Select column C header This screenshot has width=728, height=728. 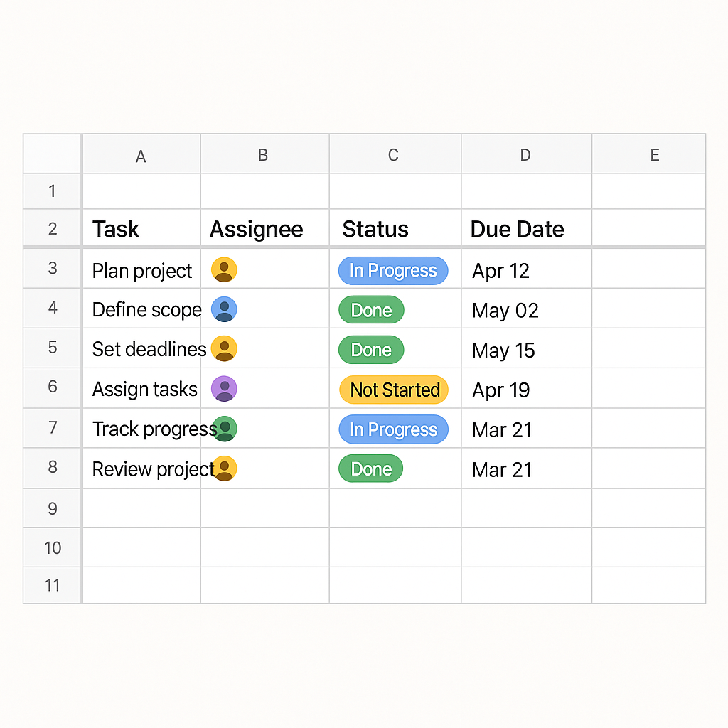(x=393, y=155)
